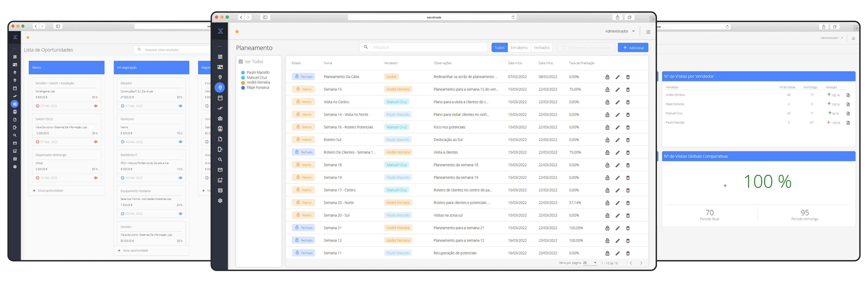Click browser back arrow in front window
This screenshot has height=283, width=868.
point(241,18)
